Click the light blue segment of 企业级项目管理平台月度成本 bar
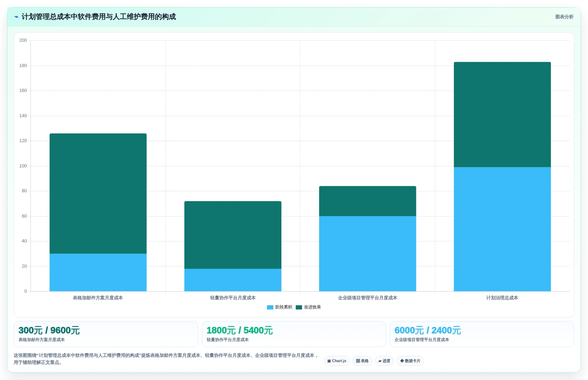Viewport: 588px width, 380px height. 368,254
